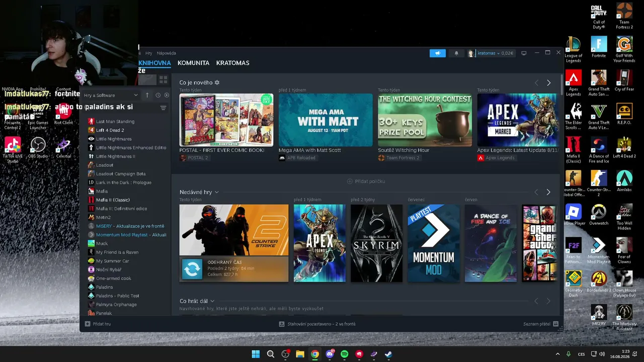Open the Friends list icon at bottom right

(x=556, y=324)
